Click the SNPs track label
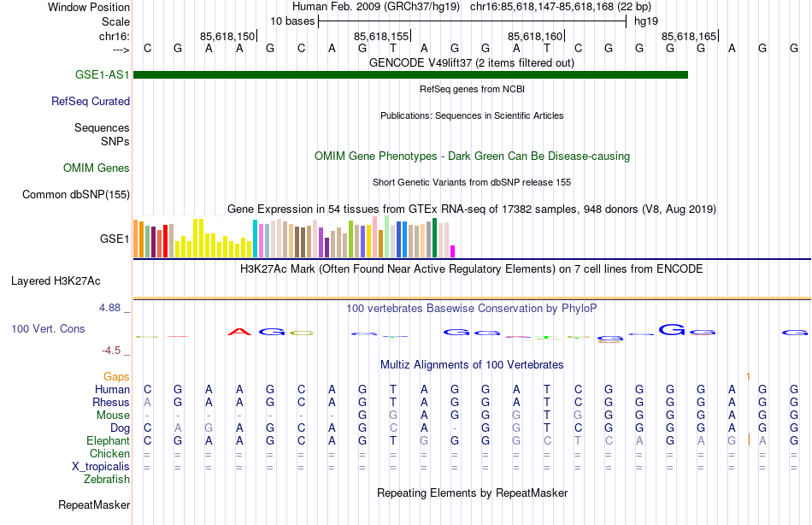The width and height of the screenshot is (812, 525). (115, 141)
